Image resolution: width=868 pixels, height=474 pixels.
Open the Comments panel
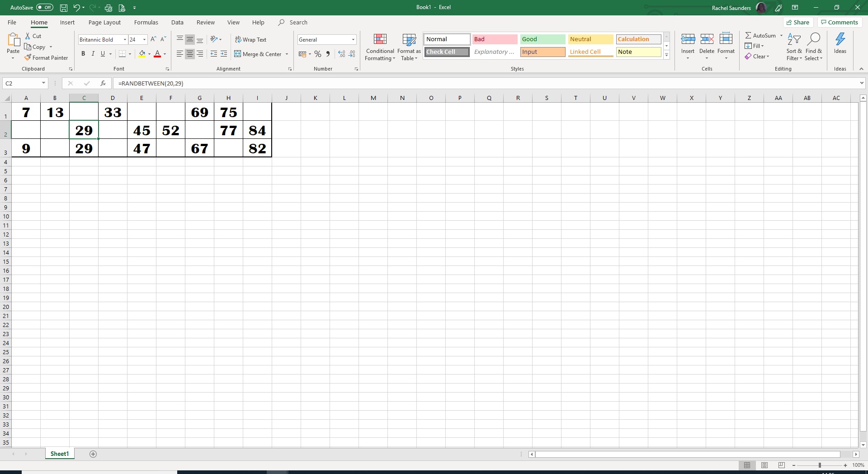[839, 22]
